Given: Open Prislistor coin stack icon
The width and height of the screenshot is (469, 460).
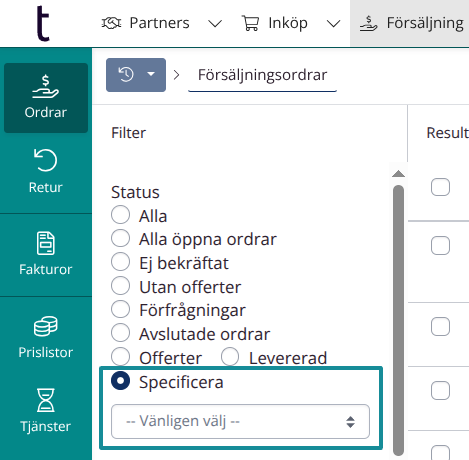Looking at the screenshot, I should pyautogui.click(x=46, y=326).
